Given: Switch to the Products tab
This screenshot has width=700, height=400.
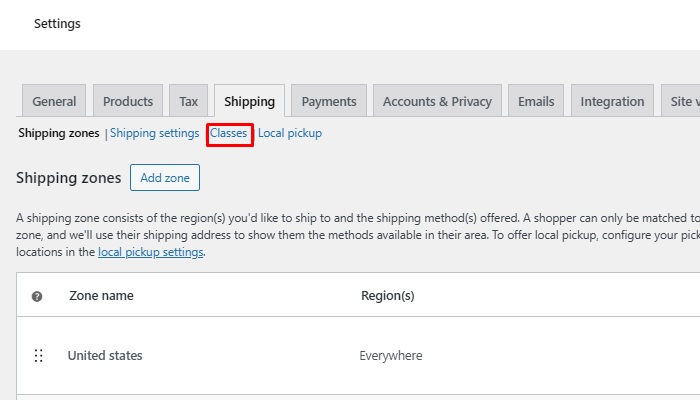Looking at the screenshot, I should pyautogui.click(x=128, y=101).
